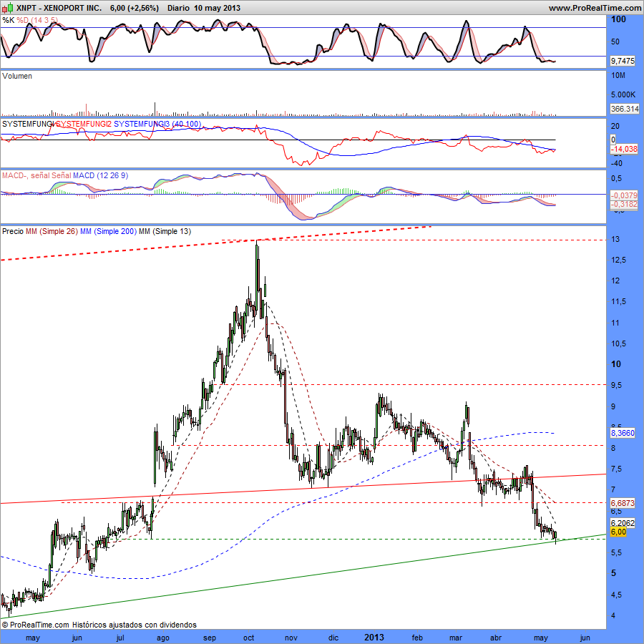
Task: Click the '%D (14 3 5)' indicator label
Action: tap(37, 20)
